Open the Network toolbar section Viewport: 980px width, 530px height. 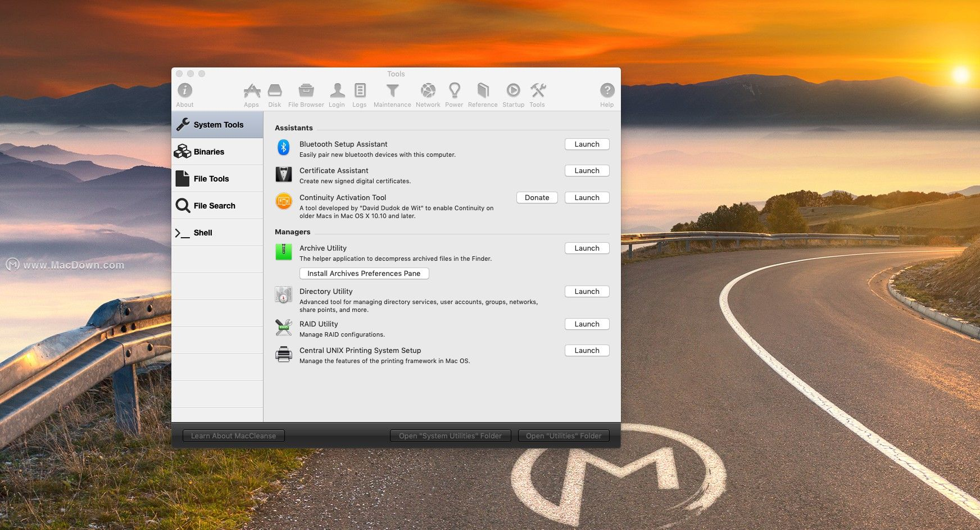(x=428, y=94)
